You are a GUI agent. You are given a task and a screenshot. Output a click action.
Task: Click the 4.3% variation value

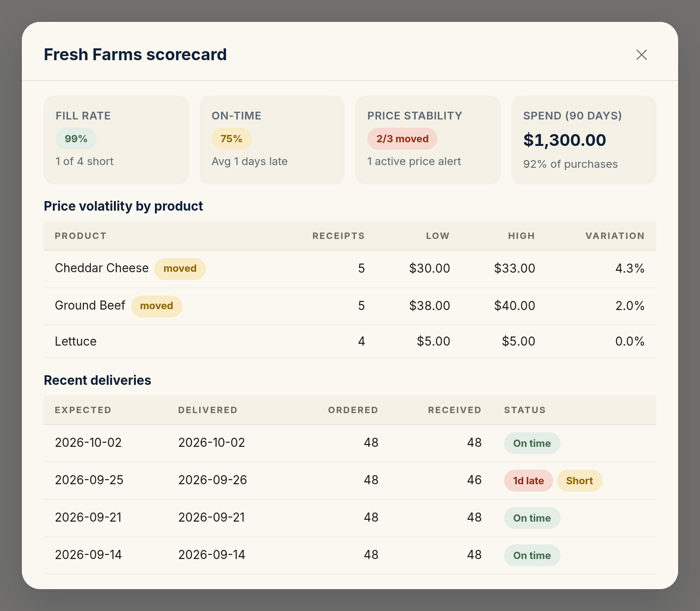[630, 268]
